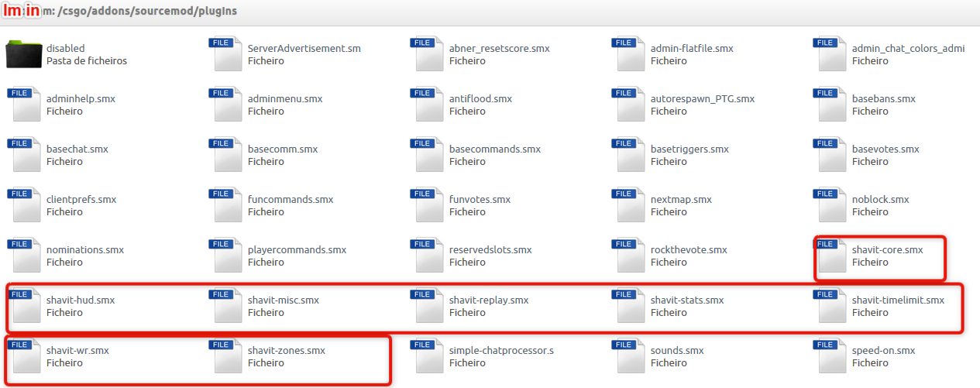
Task: Select the shavit-zones.smx file icon
Action: pyautogui.click(x=225, y=356)
